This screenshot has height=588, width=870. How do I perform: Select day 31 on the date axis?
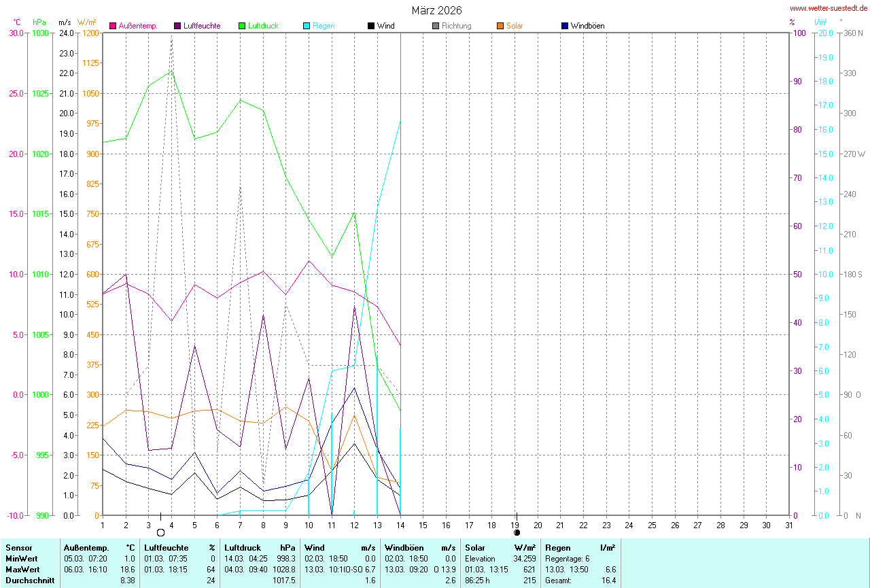[x=789, y=524]
